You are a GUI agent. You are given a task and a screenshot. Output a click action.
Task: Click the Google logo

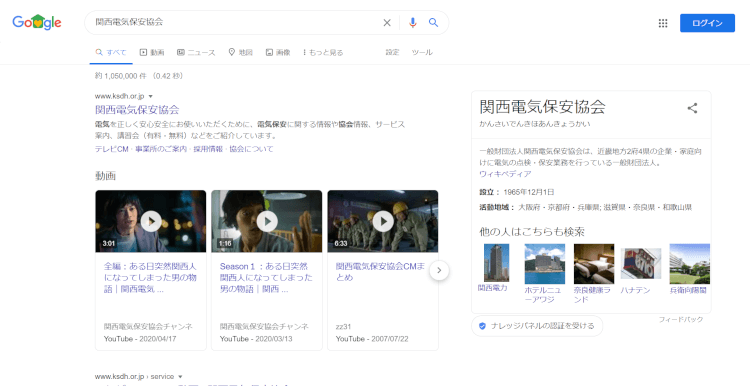(x=37, y=22)
